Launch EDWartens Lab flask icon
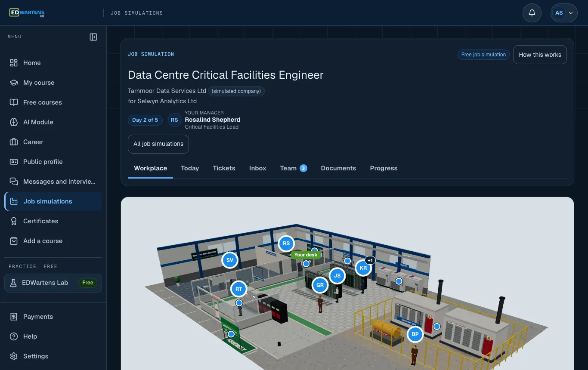Image resolution: width=588 pixels, height=370 pixels. point(13,283)
